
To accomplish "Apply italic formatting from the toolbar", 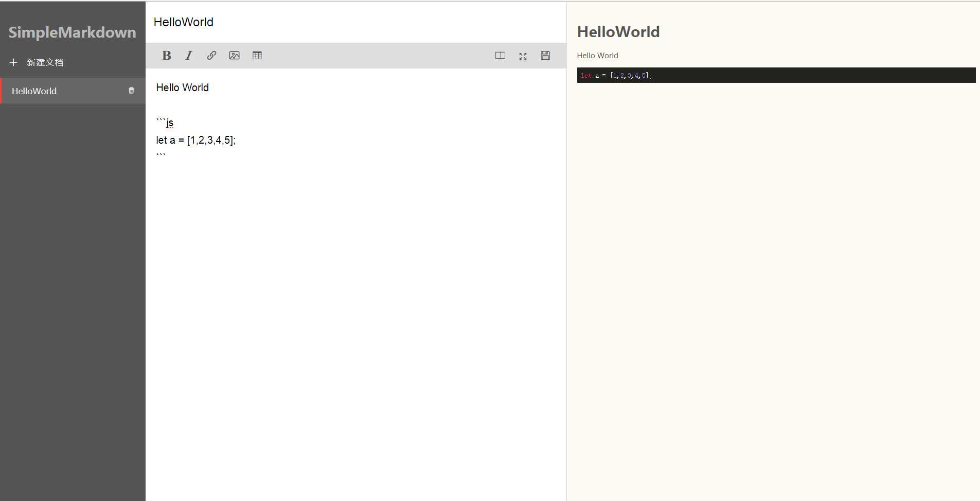I will [x=189, y=56].
